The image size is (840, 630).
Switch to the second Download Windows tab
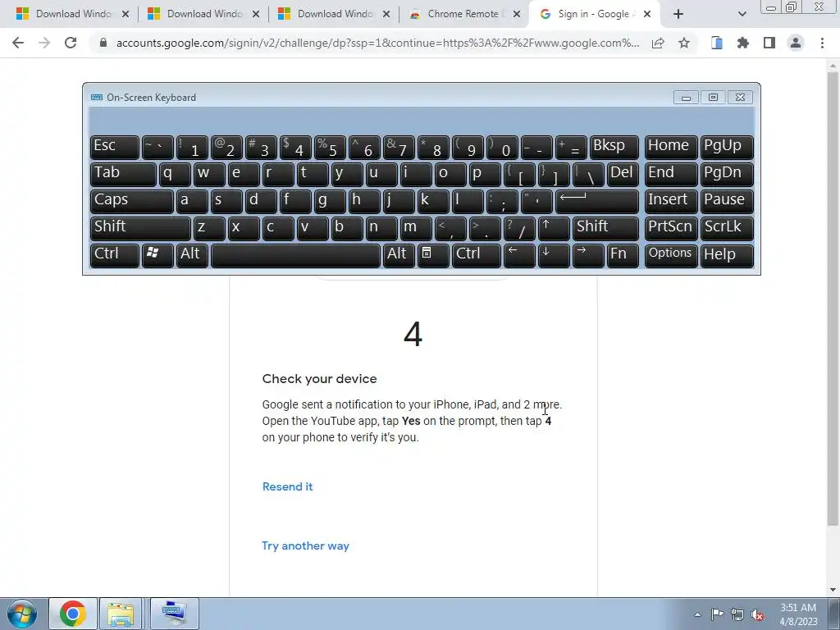pos(203,14)
